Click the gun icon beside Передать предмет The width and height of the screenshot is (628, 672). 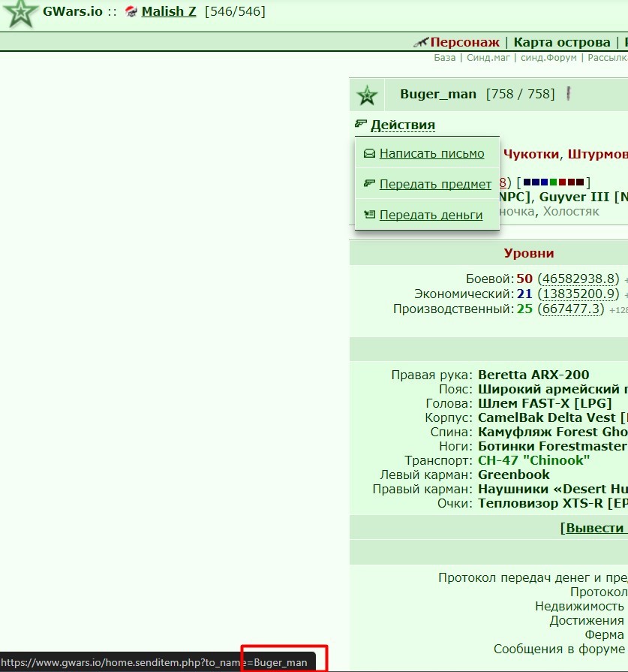[x=369, y=183]
